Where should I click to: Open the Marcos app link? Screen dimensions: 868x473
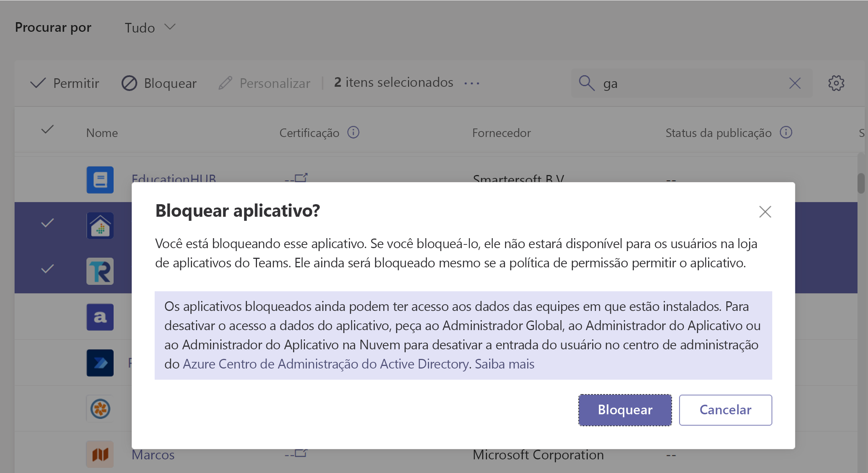click(x=153, y=455)
